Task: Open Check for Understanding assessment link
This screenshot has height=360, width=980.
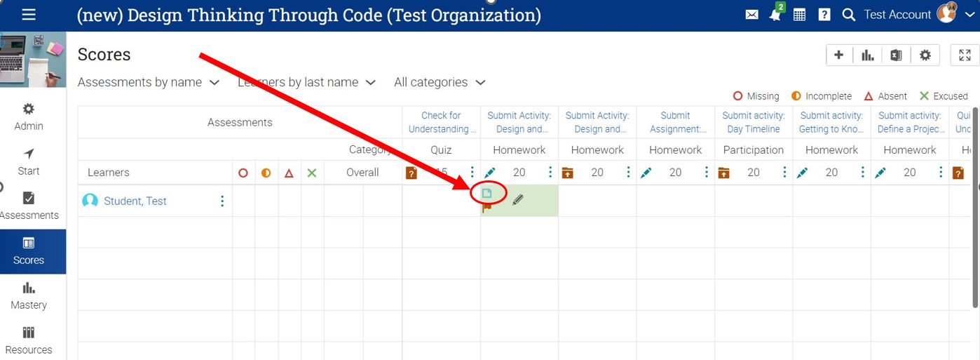Action: 441,122
